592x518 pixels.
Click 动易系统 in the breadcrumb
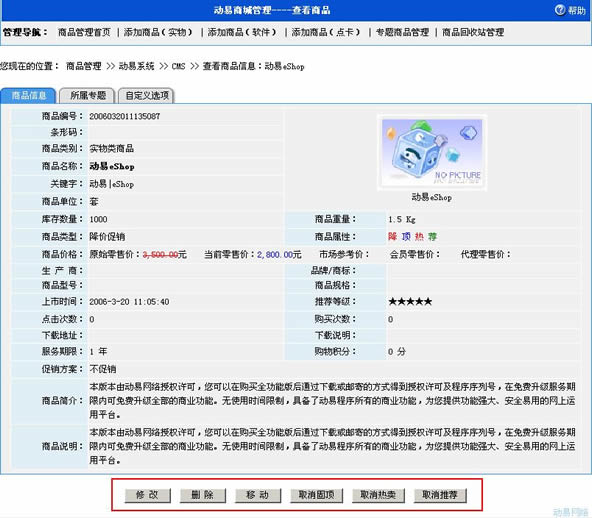tap(136, 66)
